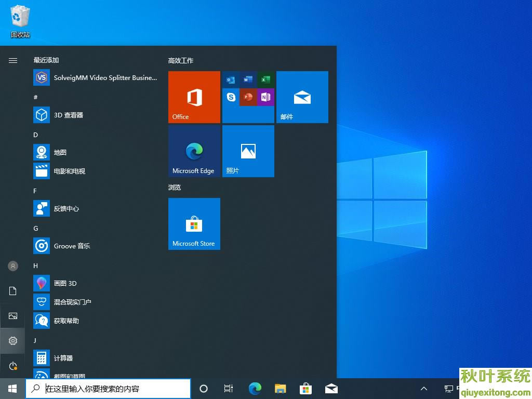532x399 pixels.
Task: Click the F letter header in app list
Action: (35, 191)
